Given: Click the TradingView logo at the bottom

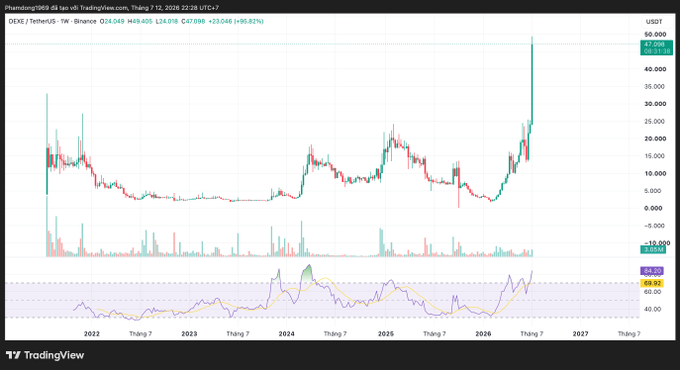Looking at the screenshot, I should tap(45, 355).
